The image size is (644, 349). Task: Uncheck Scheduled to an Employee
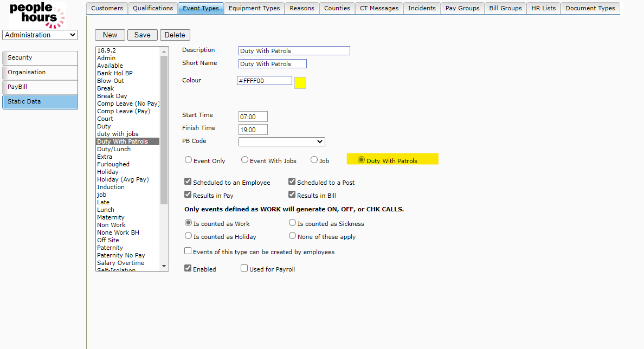click(x=188, y=182)
